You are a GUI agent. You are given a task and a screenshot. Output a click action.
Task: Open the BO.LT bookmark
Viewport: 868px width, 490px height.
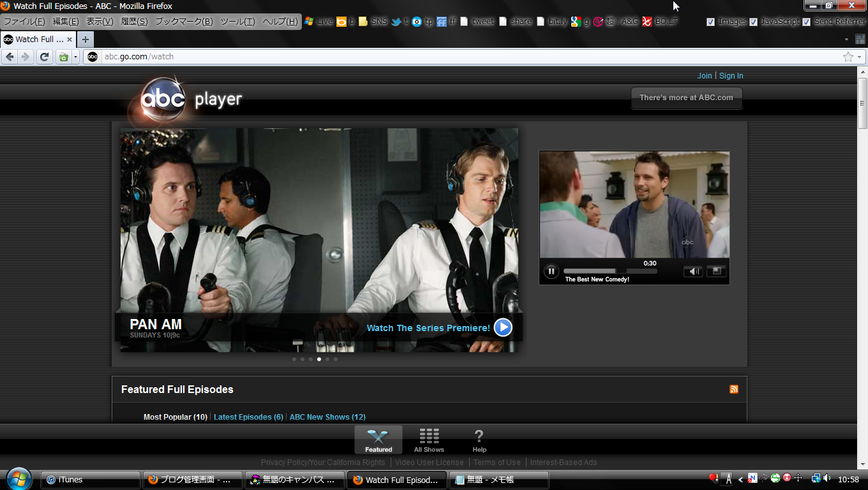(660, 22)
